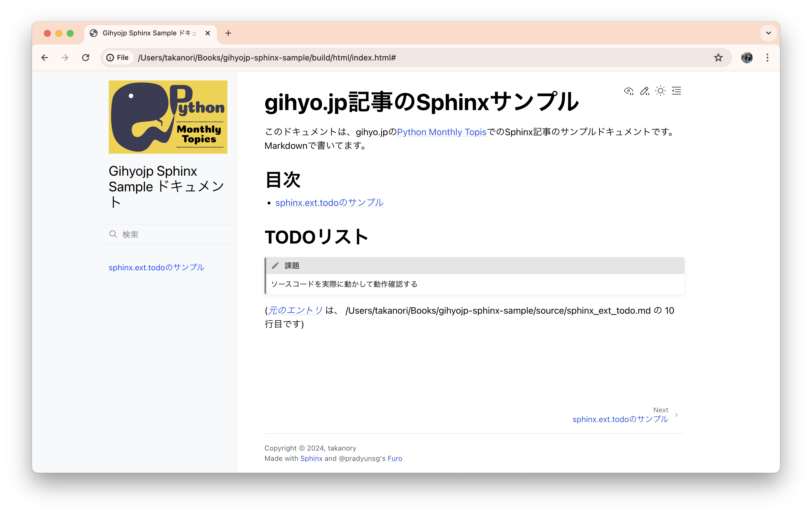
Task: Expand the tab search chevron dropdown
Action: (768, 33)
